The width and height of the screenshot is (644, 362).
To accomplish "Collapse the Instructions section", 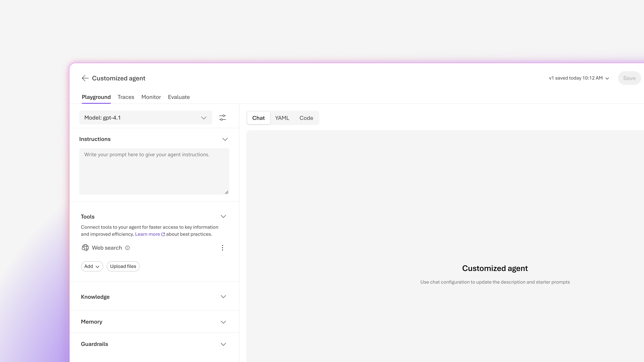I will pyautogui.click(x=225, y=139).
